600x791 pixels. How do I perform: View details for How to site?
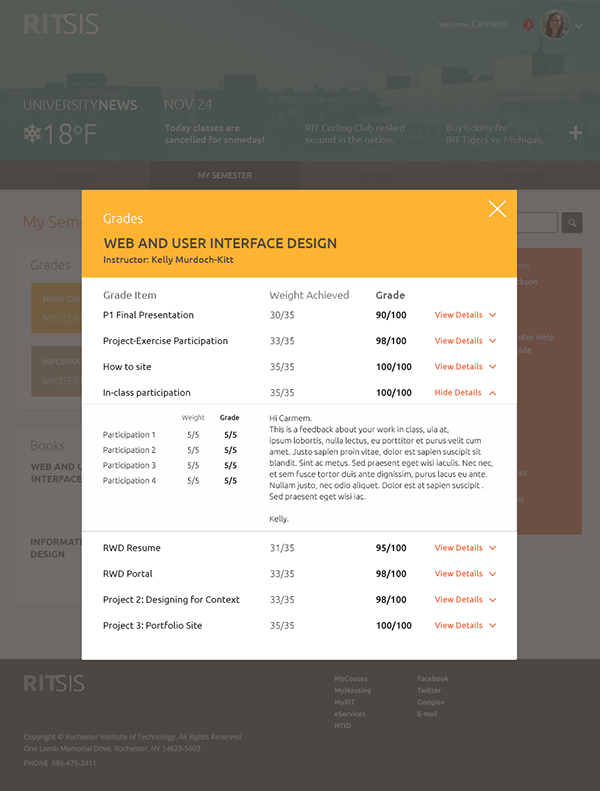pos(458,367)
